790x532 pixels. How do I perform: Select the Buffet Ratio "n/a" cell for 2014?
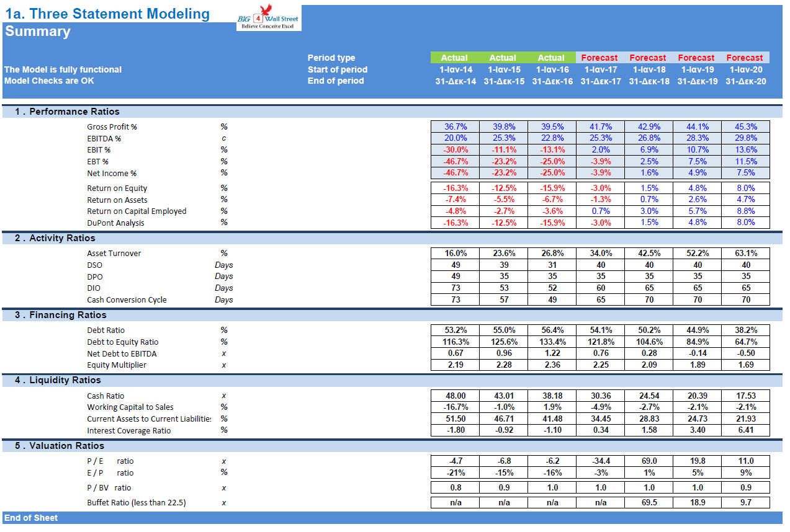(455, 502)
